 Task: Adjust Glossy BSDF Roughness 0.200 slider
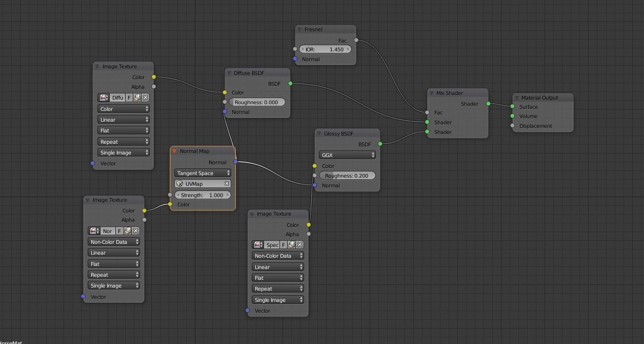(347, 176)
